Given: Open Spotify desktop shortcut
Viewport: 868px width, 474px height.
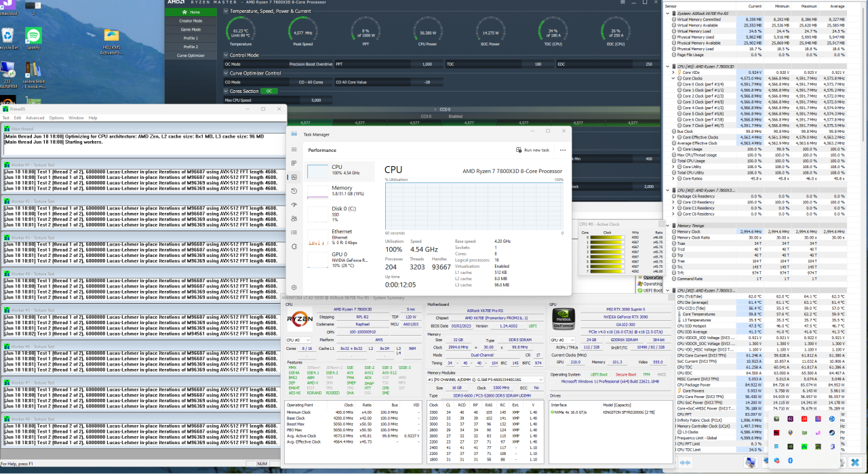Looking at the screenshot, I should 33,38.
